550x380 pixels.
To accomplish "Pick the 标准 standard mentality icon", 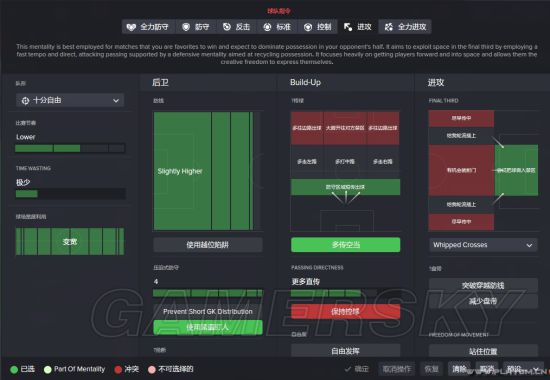I will point(267,27).
